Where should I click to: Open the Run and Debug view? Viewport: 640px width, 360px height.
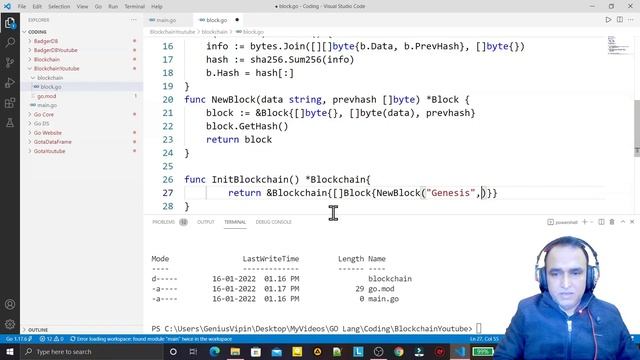tap(10, 82)
